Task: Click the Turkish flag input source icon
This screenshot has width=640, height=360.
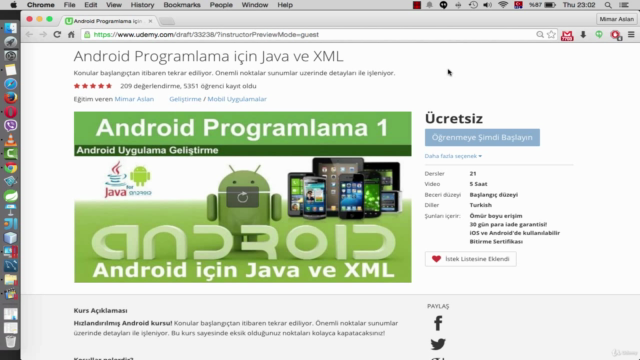Action: [518, 5]
